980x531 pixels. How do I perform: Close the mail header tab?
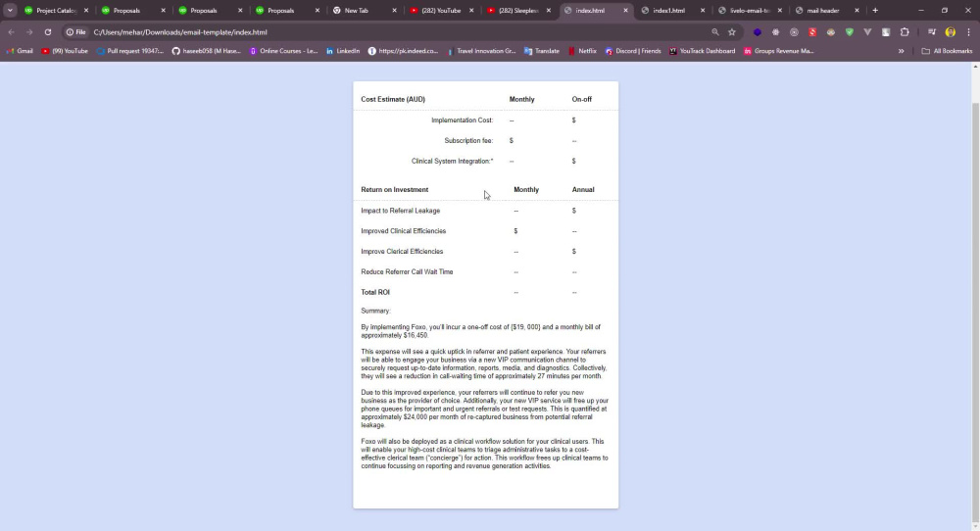click(x=857, y=11)
